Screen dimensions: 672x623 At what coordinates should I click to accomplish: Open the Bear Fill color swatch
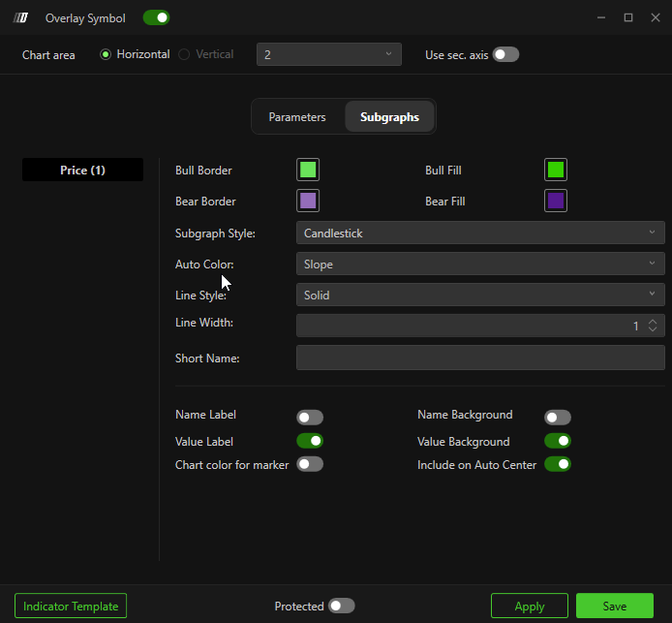(x=556, y=202)
